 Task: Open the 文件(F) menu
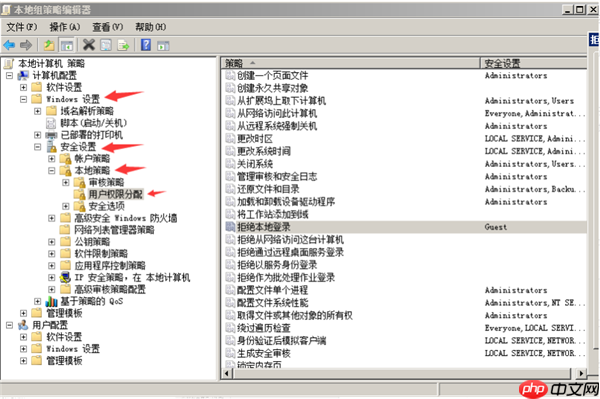pos(22,27)
